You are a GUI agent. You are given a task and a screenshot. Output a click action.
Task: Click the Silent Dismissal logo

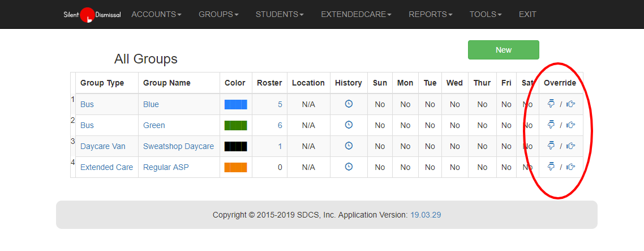point(92,14)
